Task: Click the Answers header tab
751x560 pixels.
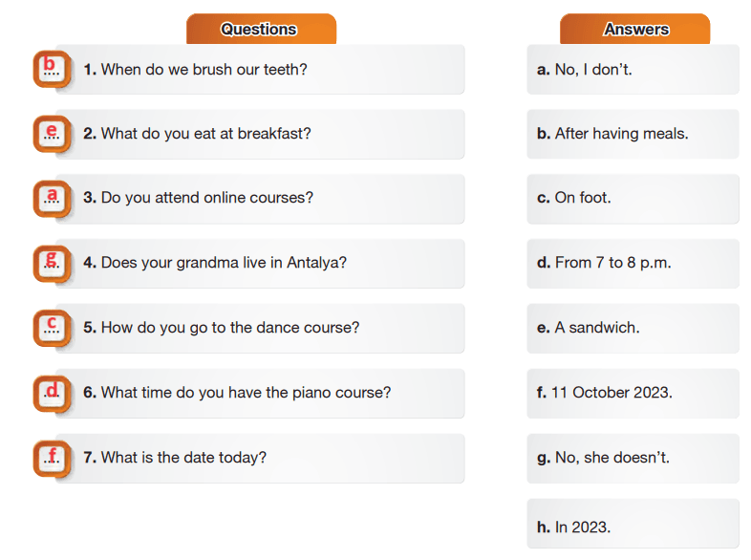Action: (635, 29)
